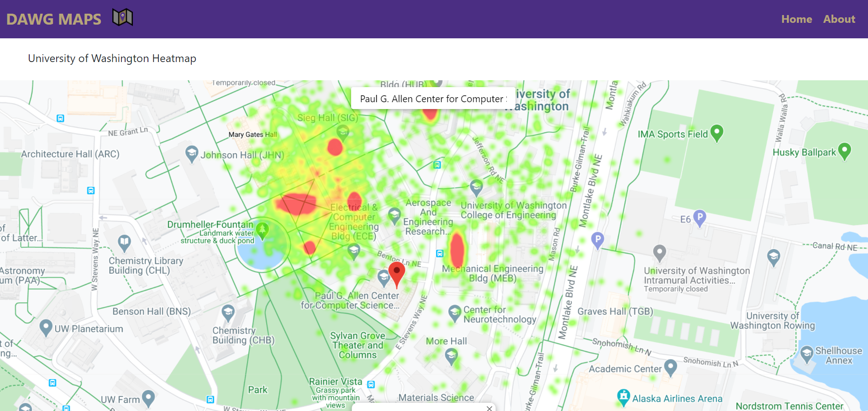868x411 pixels.
Task: Click the ECE building marker icon
Action: [354, 252]
